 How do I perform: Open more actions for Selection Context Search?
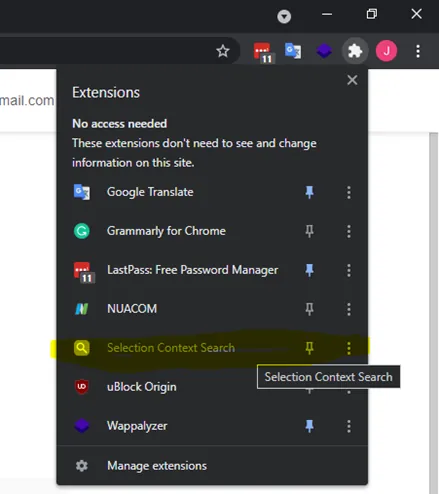(x=349, y=348)
